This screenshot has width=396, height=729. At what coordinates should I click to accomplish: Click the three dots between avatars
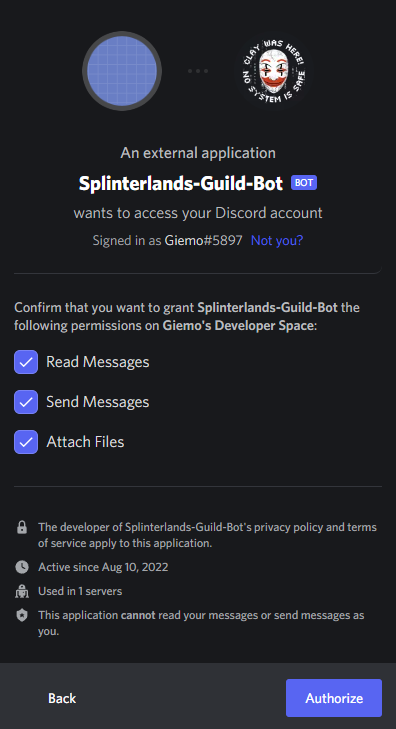coord(198,71)
